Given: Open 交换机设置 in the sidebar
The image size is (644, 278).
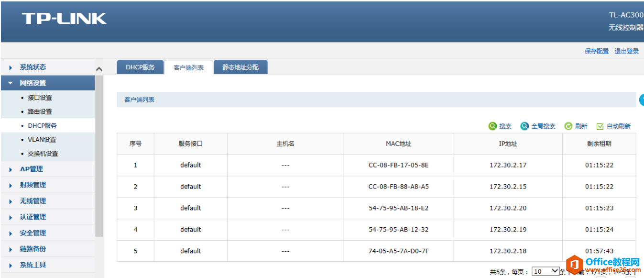Looking at the screenshot, I should point(43,154).
